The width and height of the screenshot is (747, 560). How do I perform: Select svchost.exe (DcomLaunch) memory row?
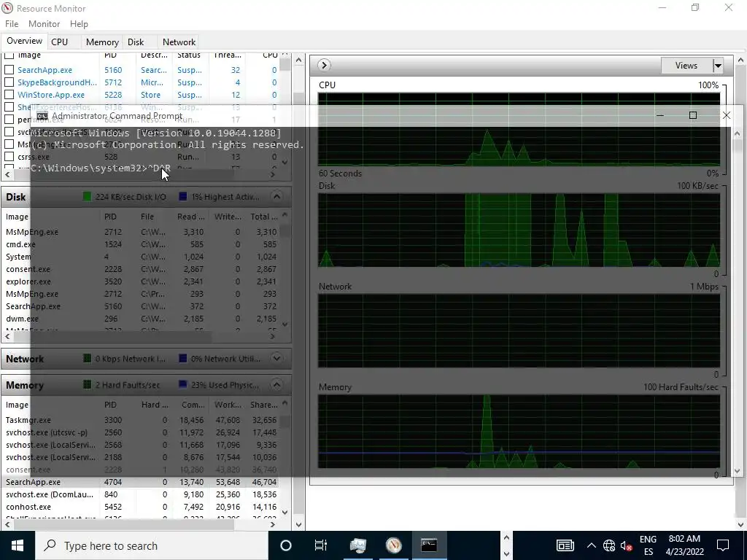click(x=142, y=494)
